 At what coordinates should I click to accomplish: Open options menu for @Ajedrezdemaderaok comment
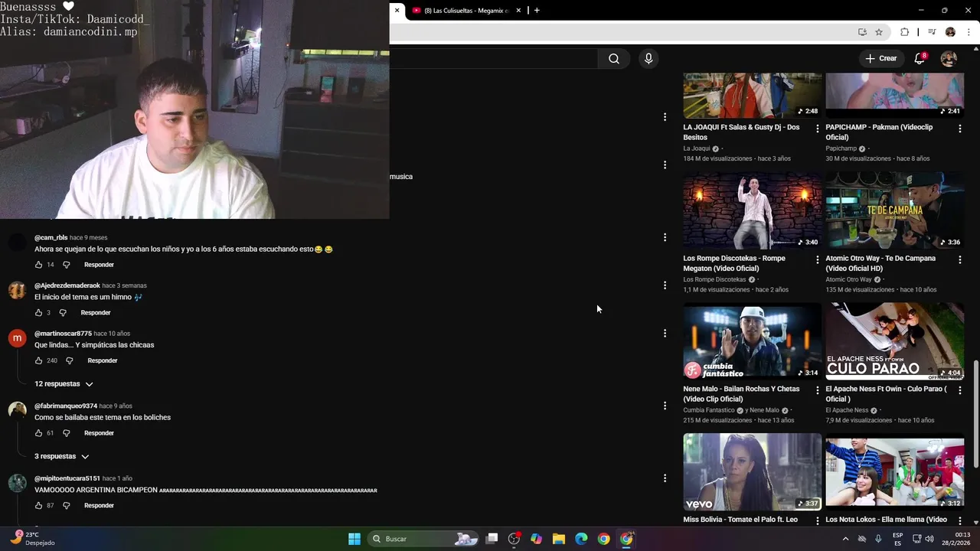(665, 285)
